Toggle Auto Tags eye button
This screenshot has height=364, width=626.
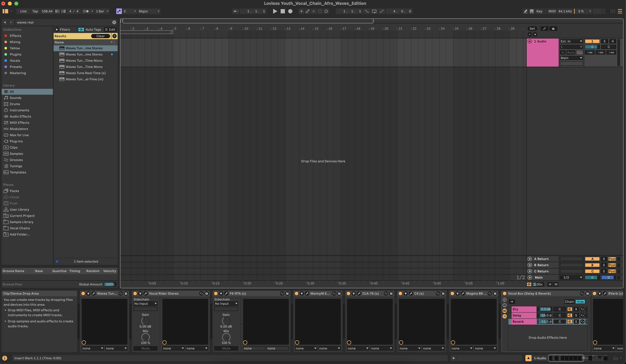coord(81,30)
